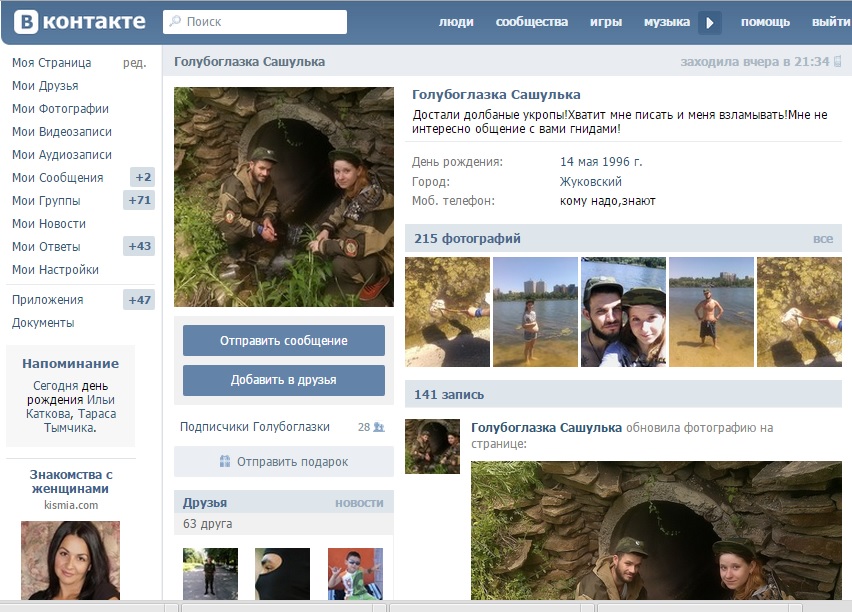
Task: Click inside the Поиск search field
Action: (x=250, y=19)
